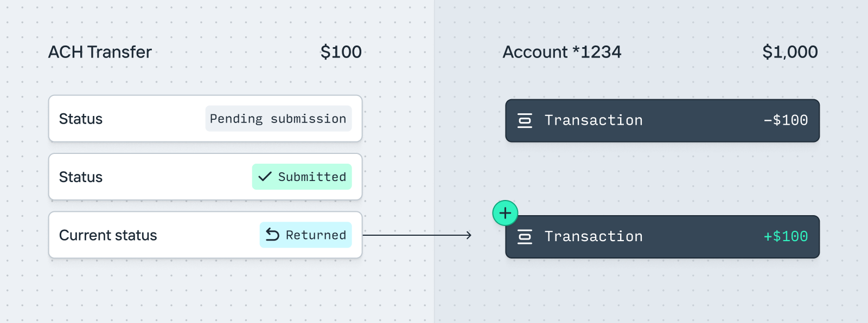Click the transaction icon on the +$100 row
Screen dimensions: 868x323
[525, 236]
